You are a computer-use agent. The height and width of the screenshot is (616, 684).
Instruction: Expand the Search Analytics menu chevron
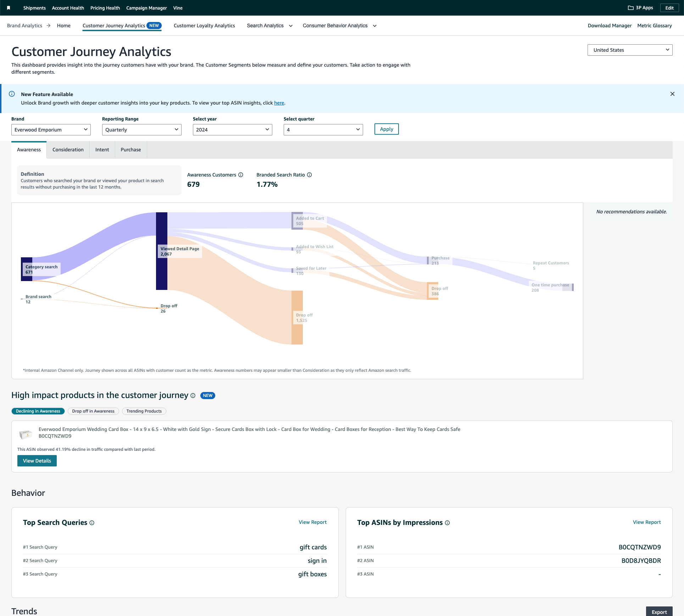pos(291,26)
